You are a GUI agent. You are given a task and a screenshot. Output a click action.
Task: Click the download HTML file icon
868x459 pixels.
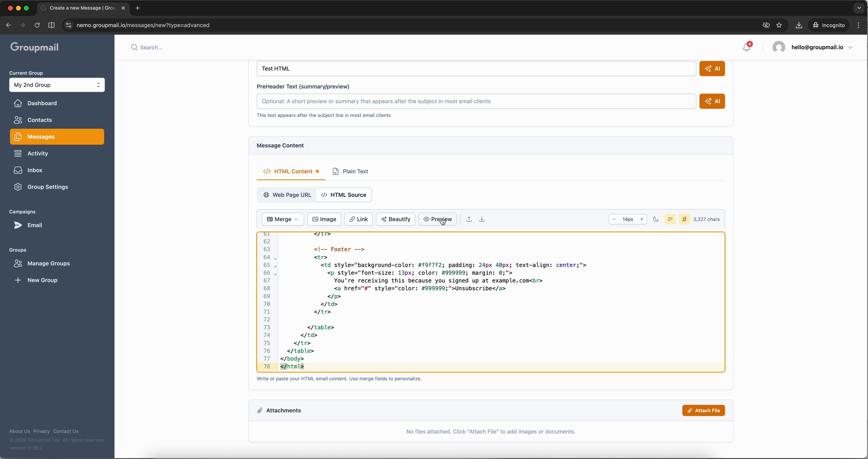tap(482, 219)
